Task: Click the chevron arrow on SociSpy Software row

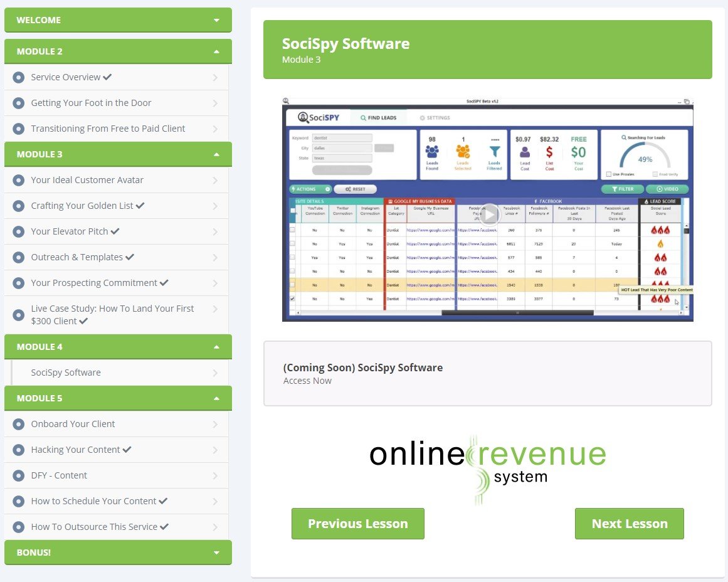Action: (x=215, y=373)
